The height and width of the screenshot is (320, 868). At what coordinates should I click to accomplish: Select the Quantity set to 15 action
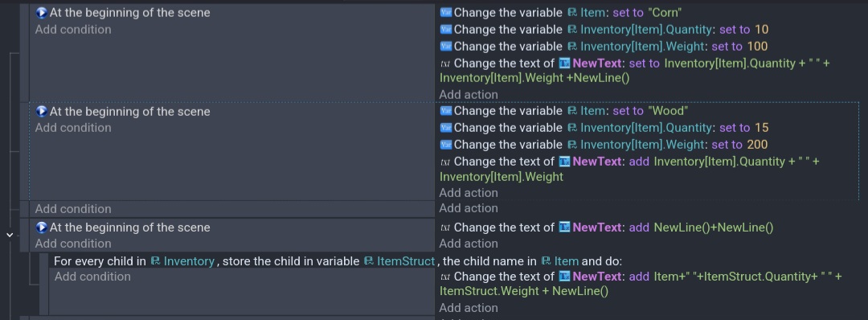point(604,128)
